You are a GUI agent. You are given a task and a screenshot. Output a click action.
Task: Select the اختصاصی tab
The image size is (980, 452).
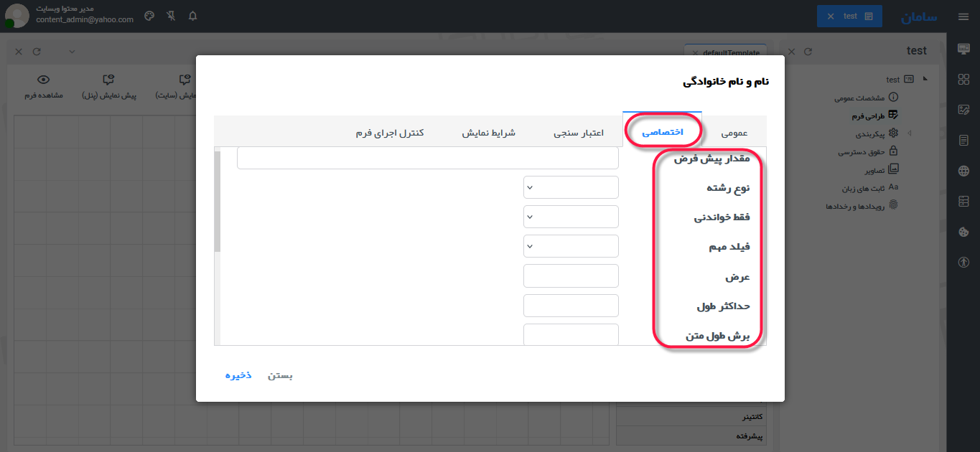(663, 132)
